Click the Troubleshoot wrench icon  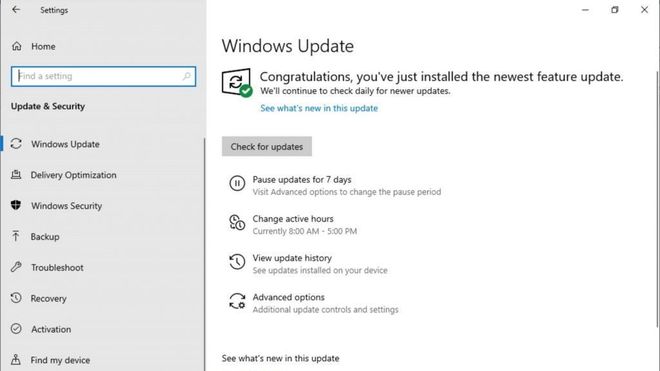coord(16,267)
